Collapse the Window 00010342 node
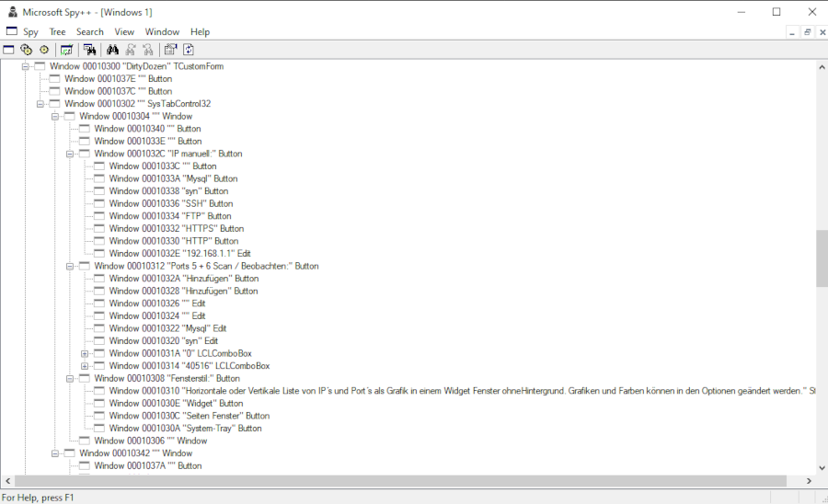Image resolution: width=828 pixels, height=504 pixels. pyautogui.click(x=54, y=453)
